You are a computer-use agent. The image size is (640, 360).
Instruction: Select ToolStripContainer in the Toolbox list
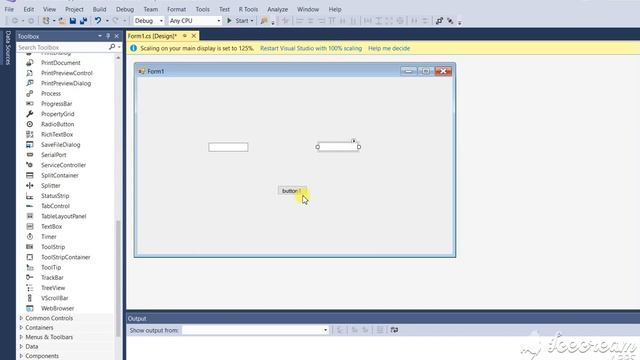[65, 257]
